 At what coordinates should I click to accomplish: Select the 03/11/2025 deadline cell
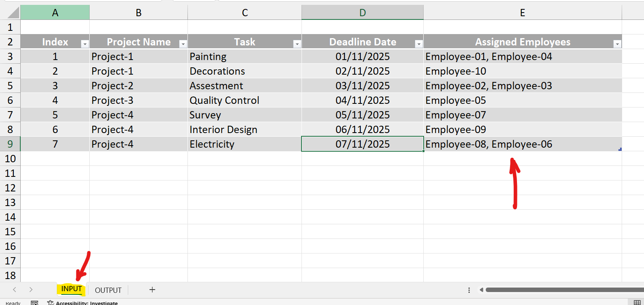click(362, 86)
